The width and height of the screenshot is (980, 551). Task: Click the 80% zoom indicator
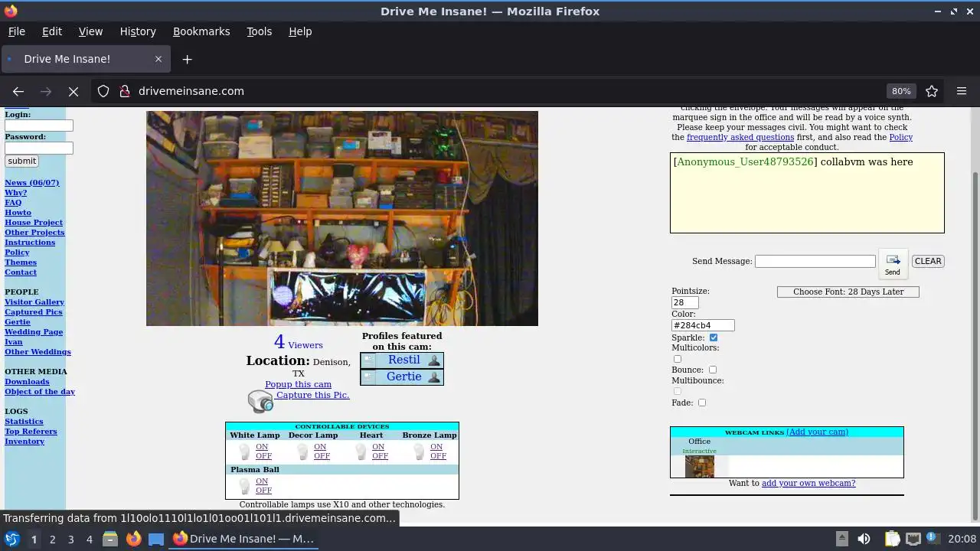tap(901, 91)
